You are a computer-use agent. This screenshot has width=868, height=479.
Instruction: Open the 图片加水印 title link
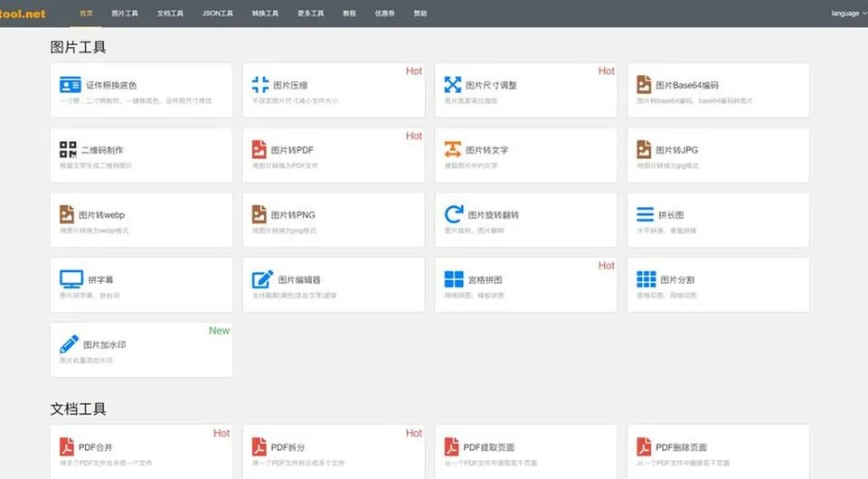(x=105, y=344)
